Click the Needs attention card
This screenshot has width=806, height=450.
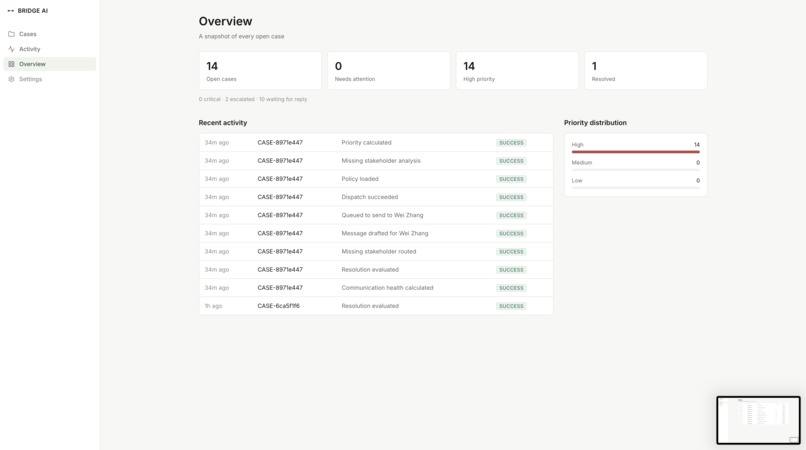[389, 70]
